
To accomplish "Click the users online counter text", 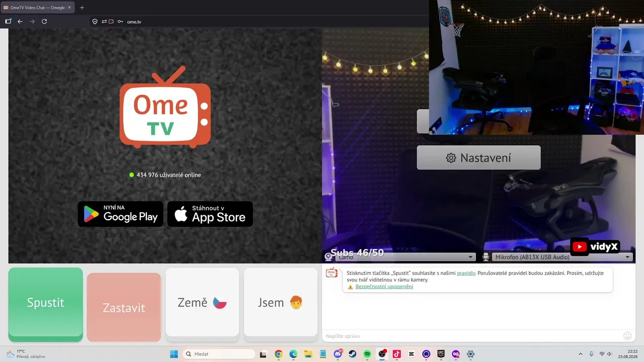I will [x=169, y=175].
